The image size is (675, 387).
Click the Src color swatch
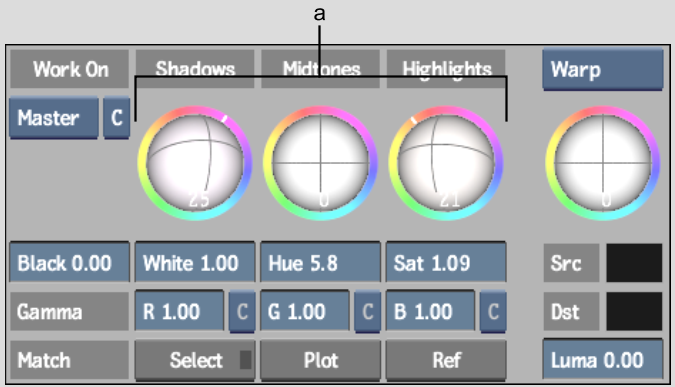634,263
